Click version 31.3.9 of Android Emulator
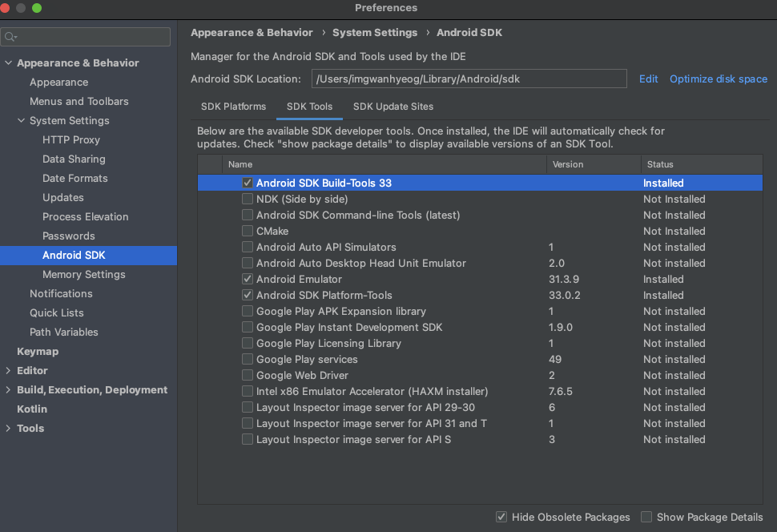777x532 pixels. click(x=564, y=279)
